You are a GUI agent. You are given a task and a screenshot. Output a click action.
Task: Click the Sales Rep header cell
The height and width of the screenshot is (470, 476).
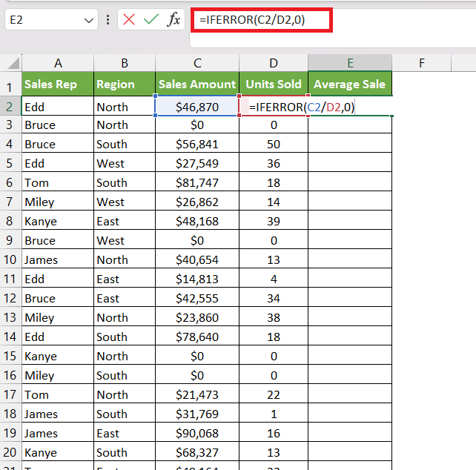tap(58, 85)
